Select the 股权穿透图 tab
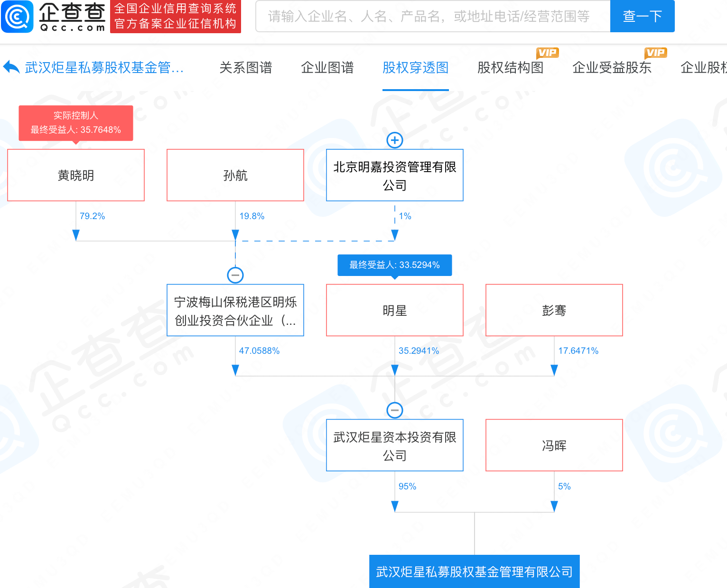Image resolution: width=727 pixels, height=588 pixels. tap(415, 68)
